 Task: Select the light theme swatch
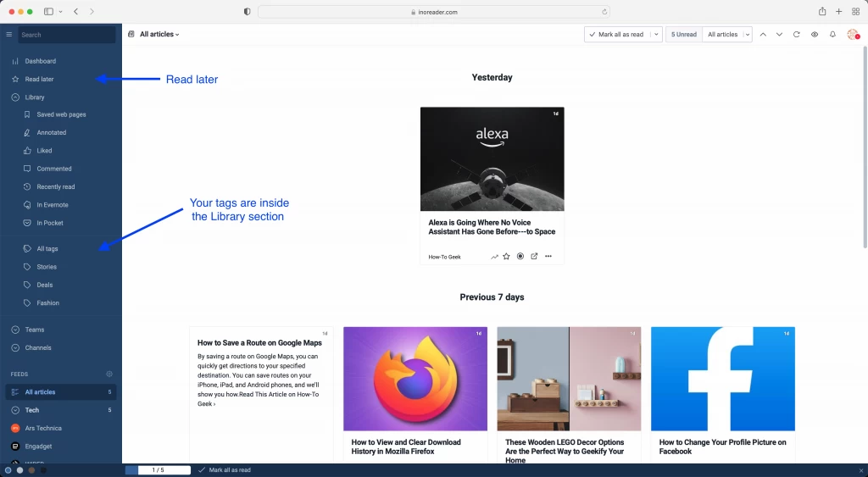tap(20, 470)
